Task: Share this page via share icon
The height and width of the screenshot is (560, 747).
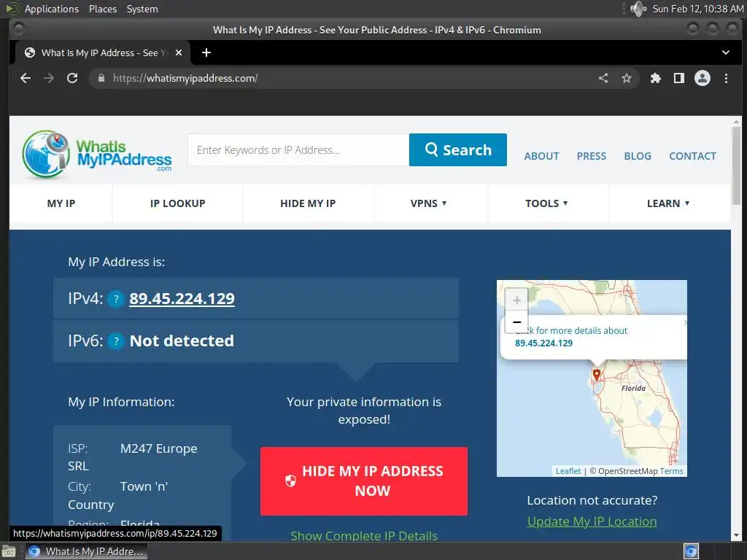Action: pos(603,78)
